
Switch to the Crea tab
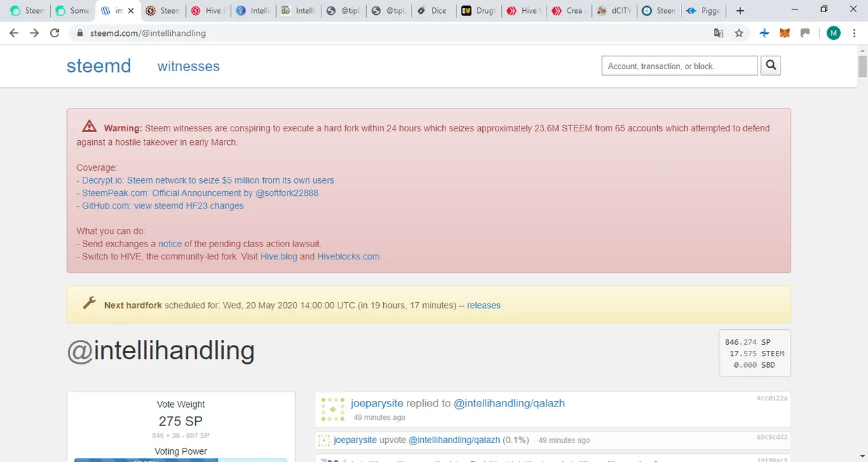pos(568,11)
